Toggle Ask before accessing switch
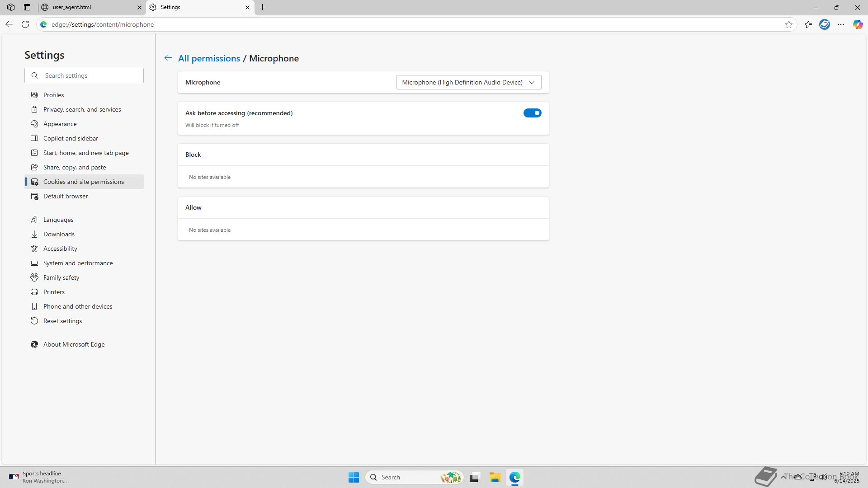 pos(532,113)
